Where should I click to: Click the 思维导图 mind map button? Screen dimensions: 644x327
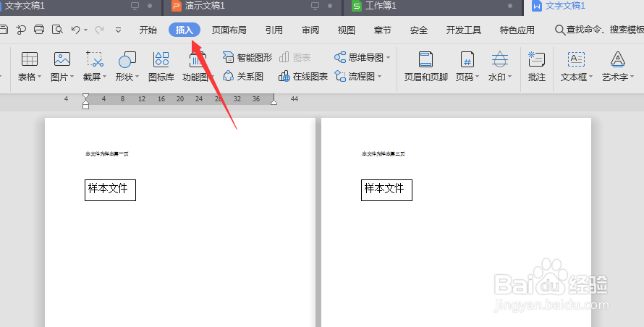pos(359,57)
